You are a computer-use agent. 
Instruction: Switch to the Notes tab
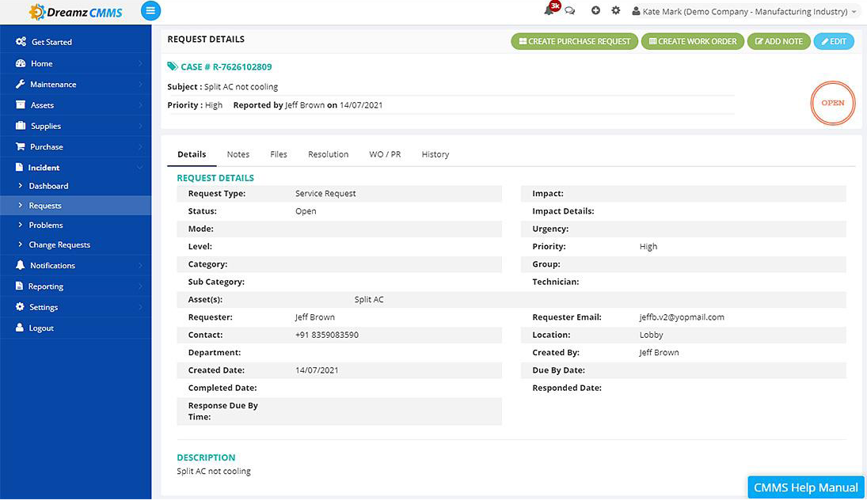pos(238,154)
